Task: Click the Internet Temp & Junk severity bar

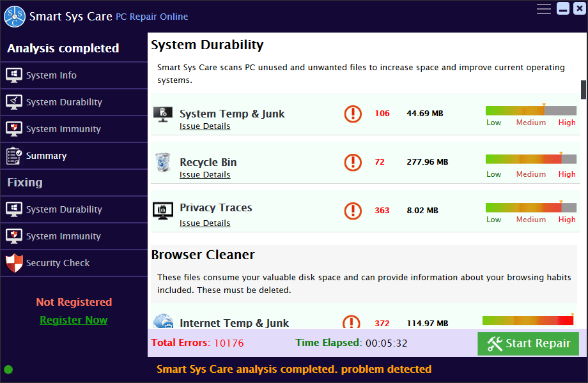Action: pyautogui.click(x=528, y=320)
